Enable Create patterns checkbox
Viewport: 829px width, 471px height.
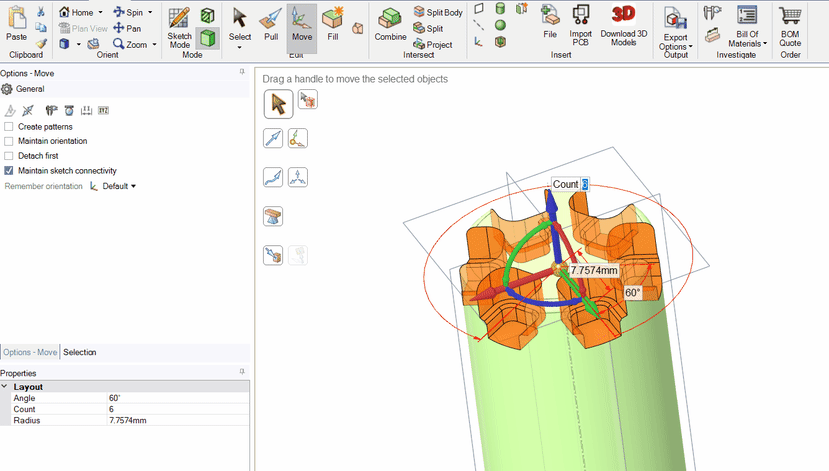click(x=8, y=127)
